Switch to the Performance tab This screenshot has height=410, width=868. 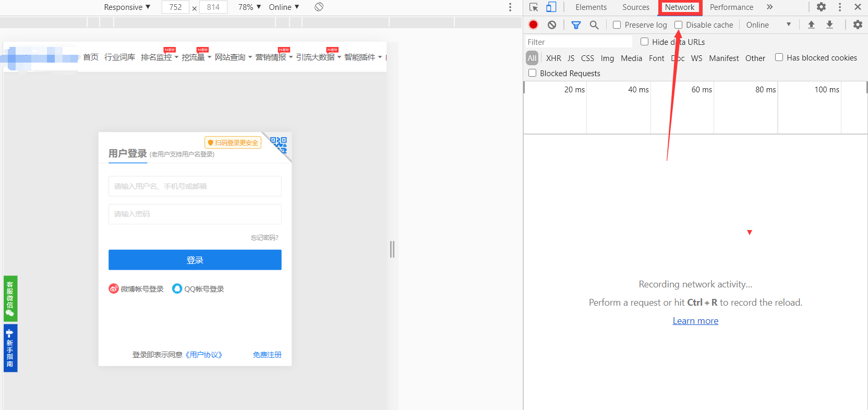tap(731, 7)
